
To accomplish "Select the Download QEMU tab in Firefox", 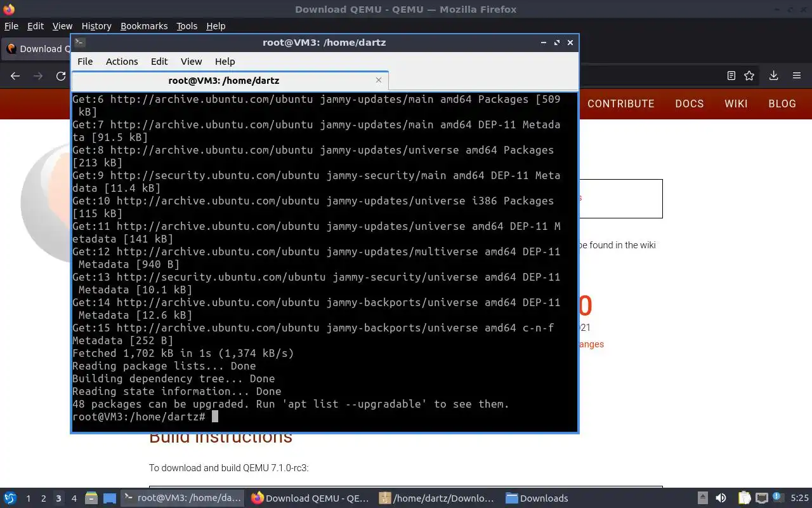I will click(36, 49).
